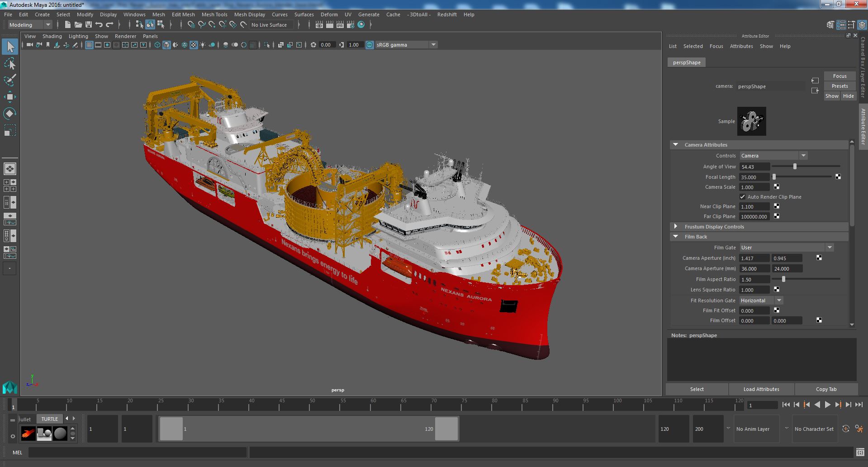Open viewport Shading menu
This screenshot has height=467, width=868.
point(52,36)
